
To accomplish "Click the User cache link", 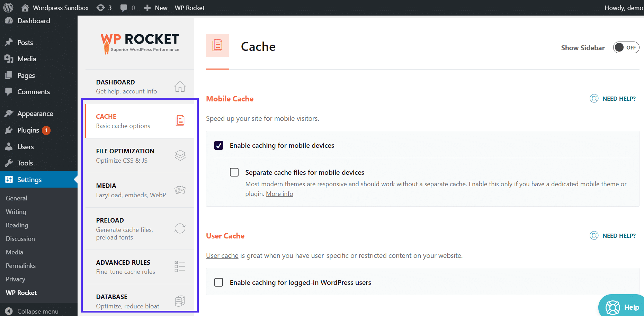I will pyautogui.click(x=222, y=255).
